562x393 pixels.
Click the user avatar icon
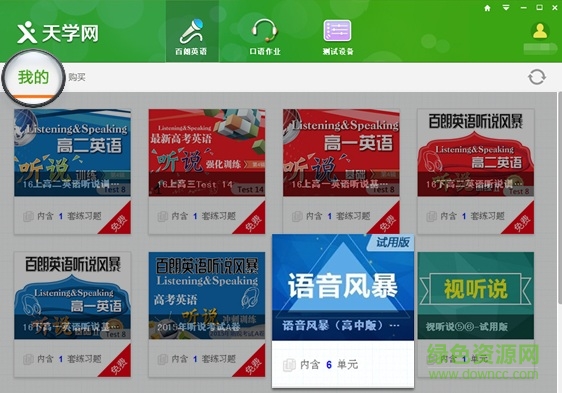coord(540,31)
